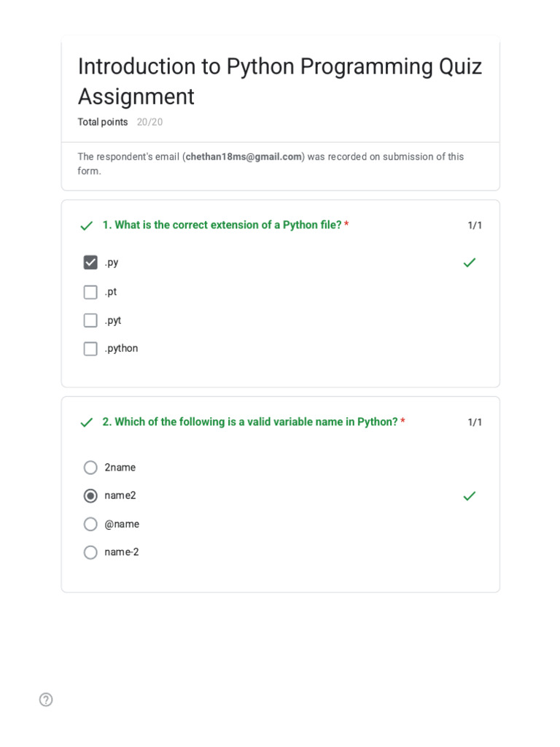This screenshot has height=747, width=560.
Task: Tick the .pyt checkbox
Action: click(x=90, y=320)
